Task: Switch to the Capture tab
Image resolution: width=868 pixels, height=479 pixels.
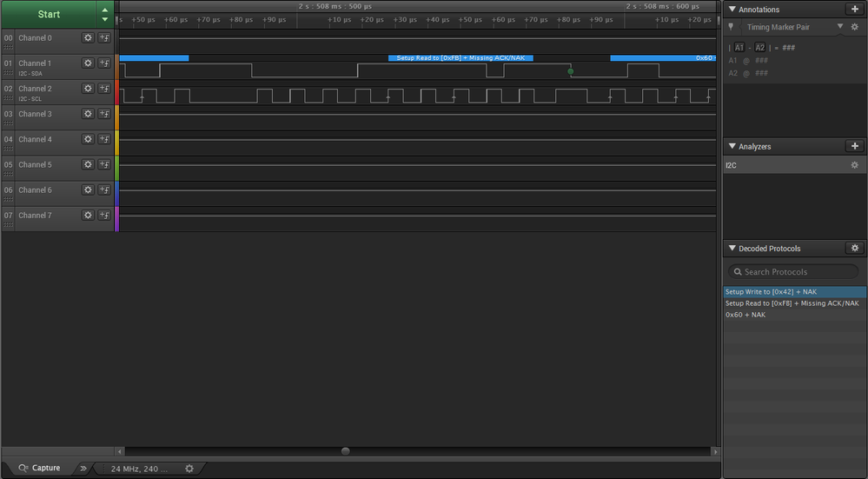Action: pos(39,468)
